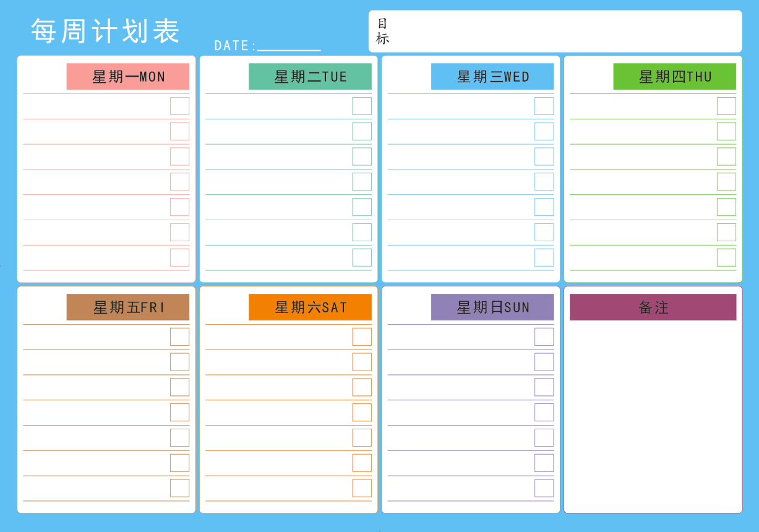The width and height of the screenshot is (759, 532).
Task: Check the last checkbox under 星期日SUN
Action: pyautogui.click(x=544, y=488)
